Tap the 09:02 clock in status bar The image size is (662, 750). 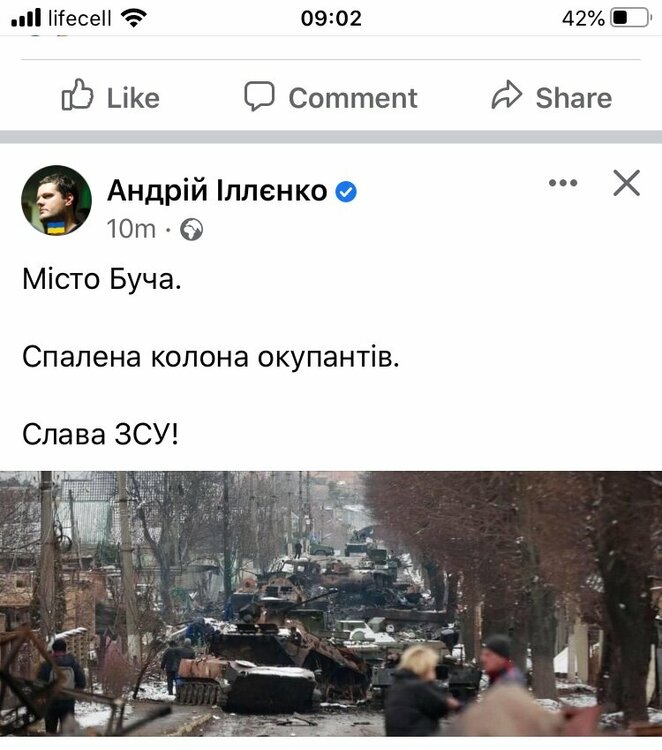[x=331, y=19]
